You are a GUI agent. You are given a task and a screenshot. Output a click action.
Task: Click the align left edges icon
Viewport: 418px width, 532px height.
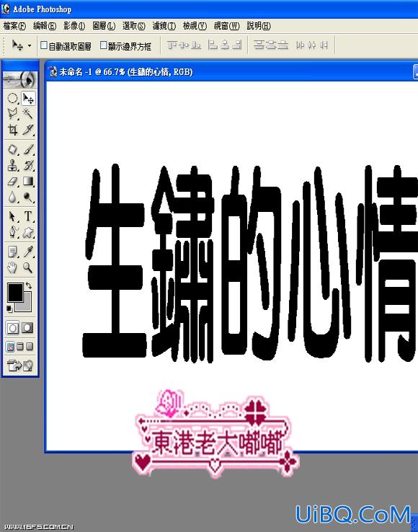pos(213,45)
